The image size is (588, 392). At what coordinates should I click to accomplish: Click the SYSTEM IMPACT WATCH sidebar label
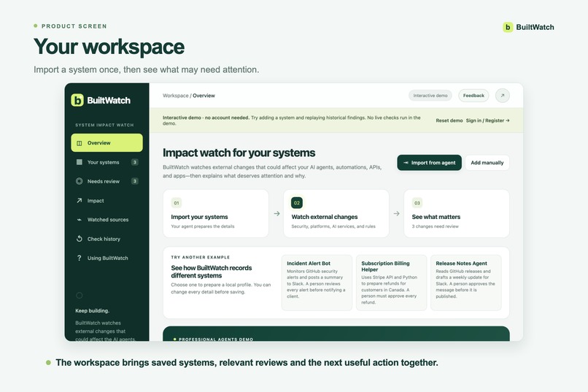coord(104,125)
